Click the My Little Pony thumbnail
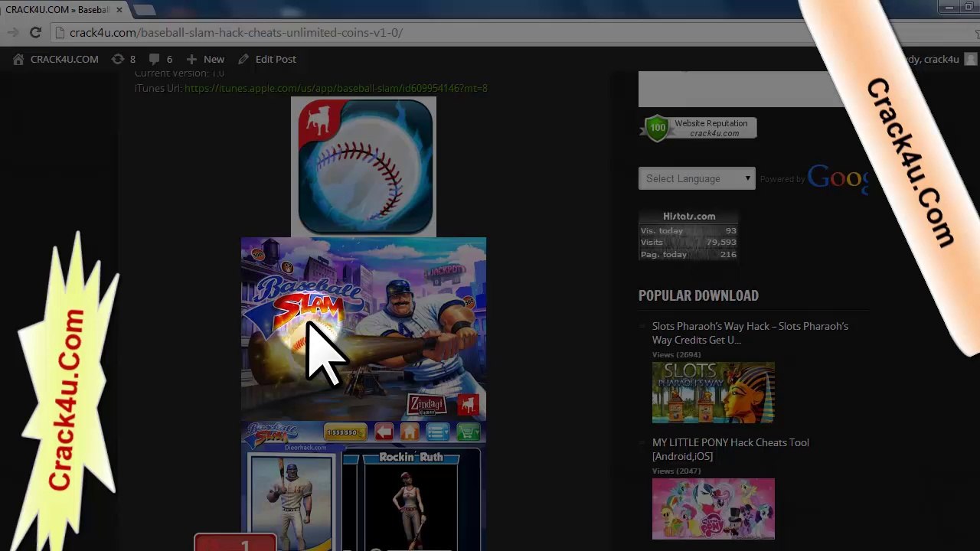This screenshot has width=980, height=551. point(714,509)
